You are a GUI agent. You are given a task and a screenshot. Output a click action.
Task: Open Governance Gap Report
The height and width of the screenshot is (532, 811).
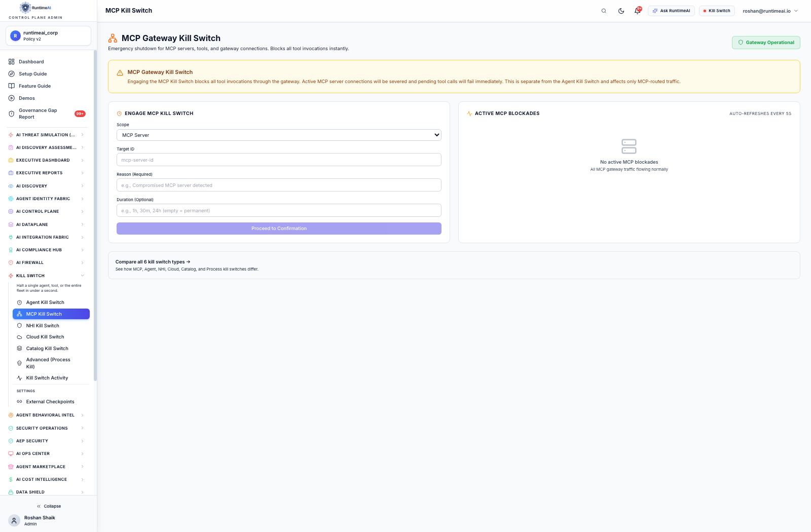47,113
